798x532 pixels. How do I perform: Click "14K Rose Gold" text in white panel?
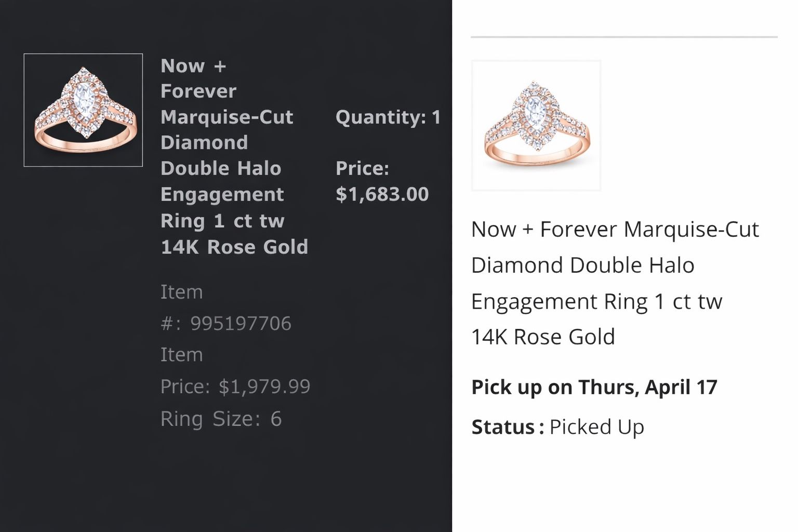(543, 337)
